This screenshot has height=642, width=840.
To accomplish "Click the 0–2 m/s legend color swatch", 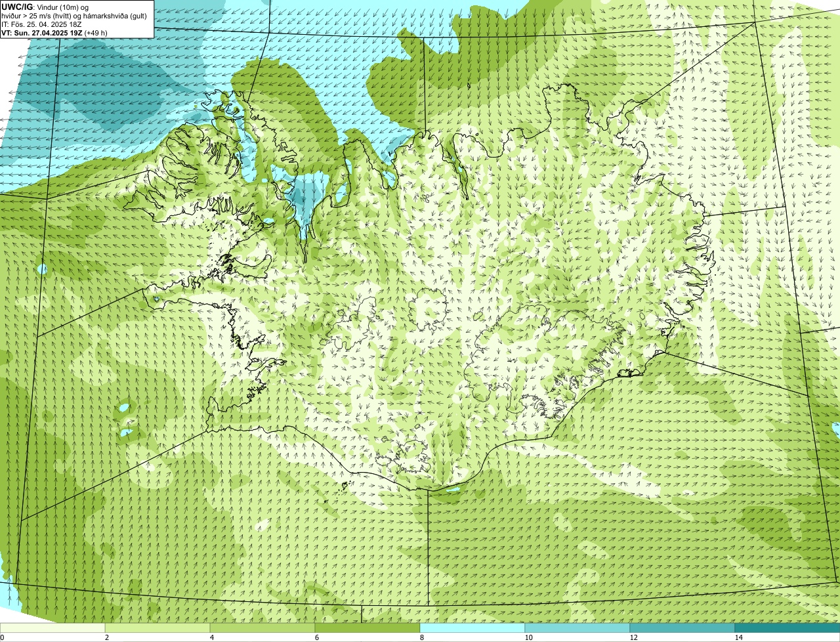I will (52, 628).
